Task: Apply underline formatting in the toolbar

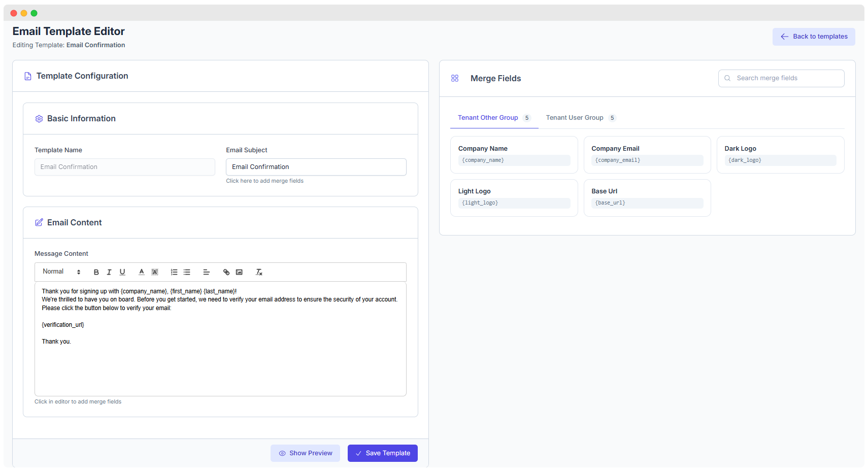Action: 122,272
